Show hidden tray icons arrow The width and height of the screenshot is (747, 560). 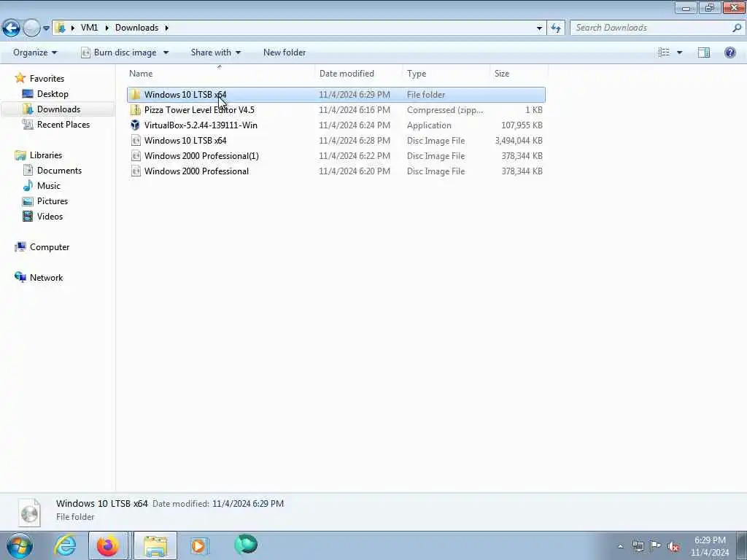pos(620,546)
